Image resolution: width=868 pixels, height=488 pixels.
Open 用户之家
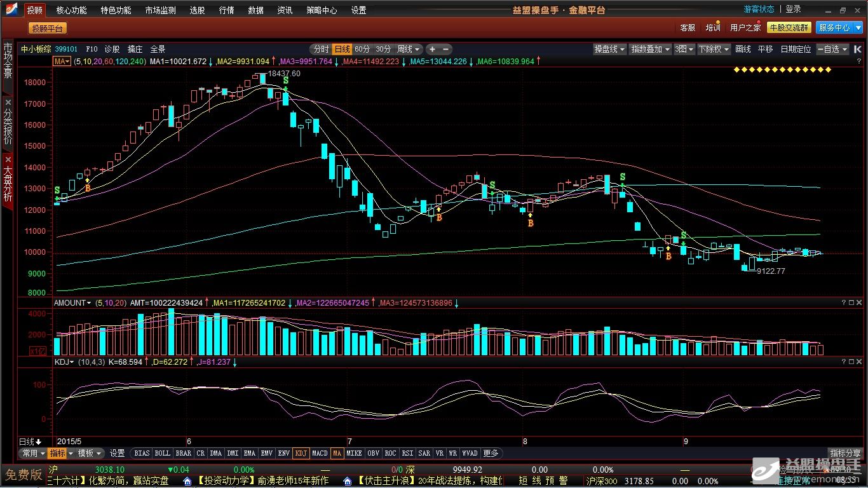click(745, 28)
